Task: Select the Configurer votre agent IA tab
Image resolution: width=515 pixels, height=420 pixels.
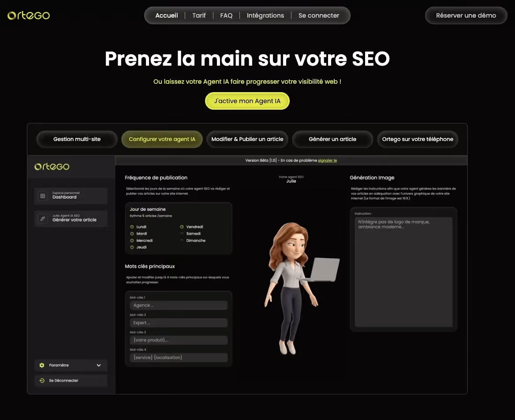Action: tap(162, 139)
